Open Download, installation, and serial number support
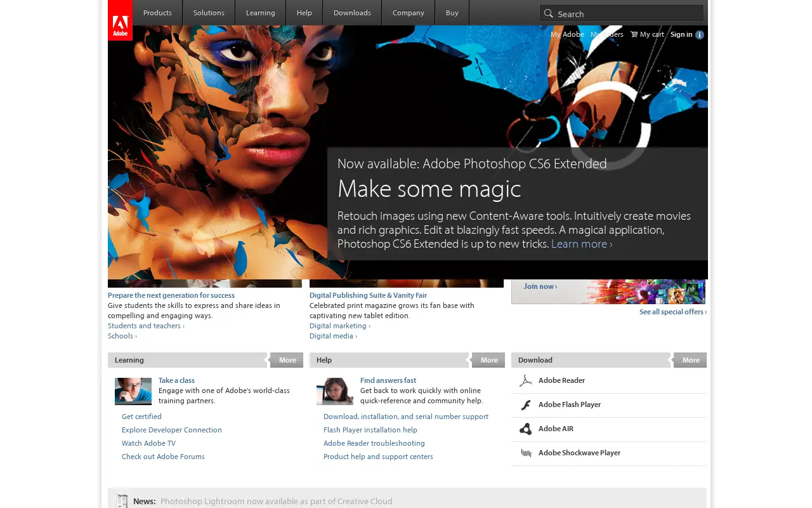Image resolution: width=812 pixels, height=508 pixels. tap(406, 417)
